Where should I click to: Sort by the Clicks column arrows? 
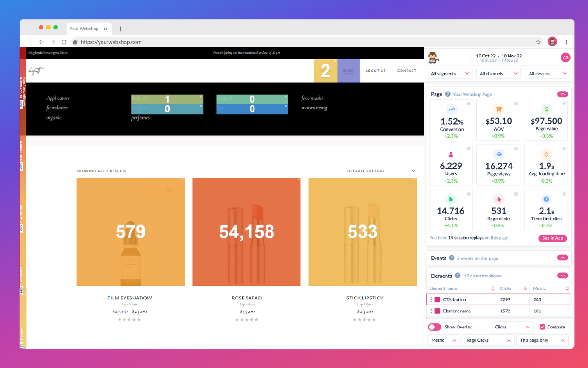[x=525, y=288]
